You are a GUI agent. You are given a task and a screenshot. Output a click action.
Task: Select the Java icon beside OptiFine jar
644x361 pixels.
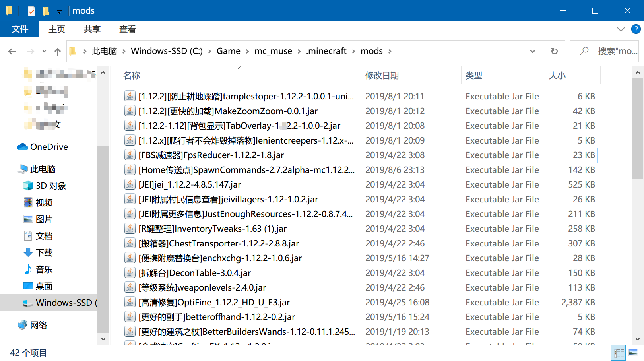tap(130, 302)
